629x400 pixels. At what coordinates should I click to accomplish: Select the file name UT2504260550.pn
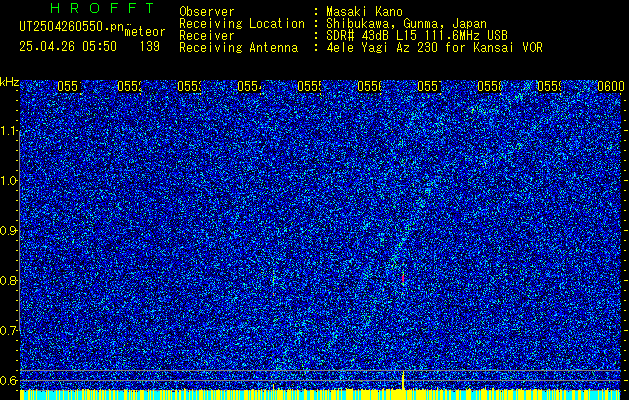pyautogui.click(x=72, y=27)
